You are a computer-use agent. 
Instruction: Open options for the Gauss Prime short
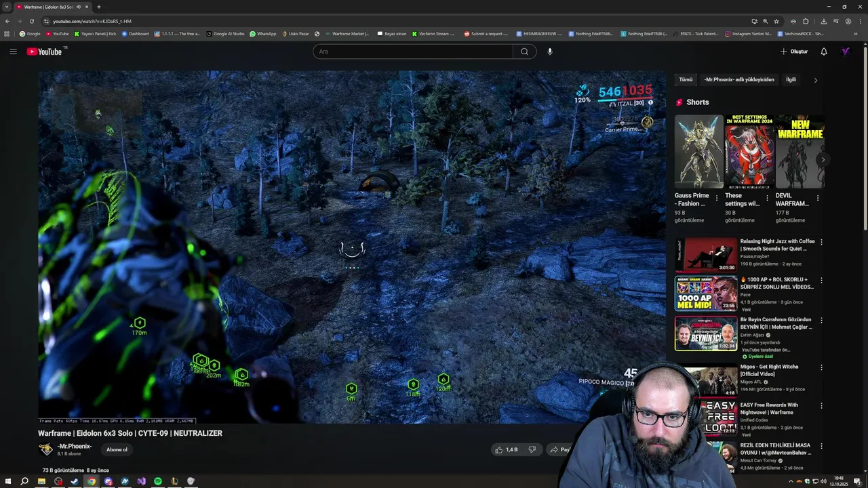tap(717, 199)
